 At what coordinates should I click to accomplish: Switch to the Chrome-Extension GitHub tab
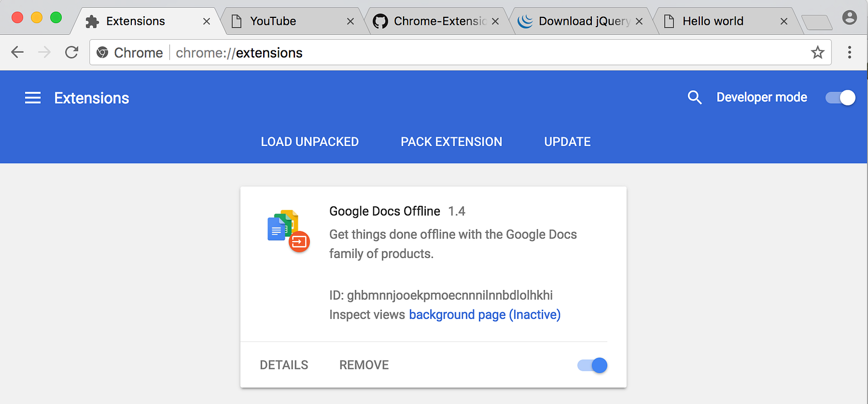point(437,21)
